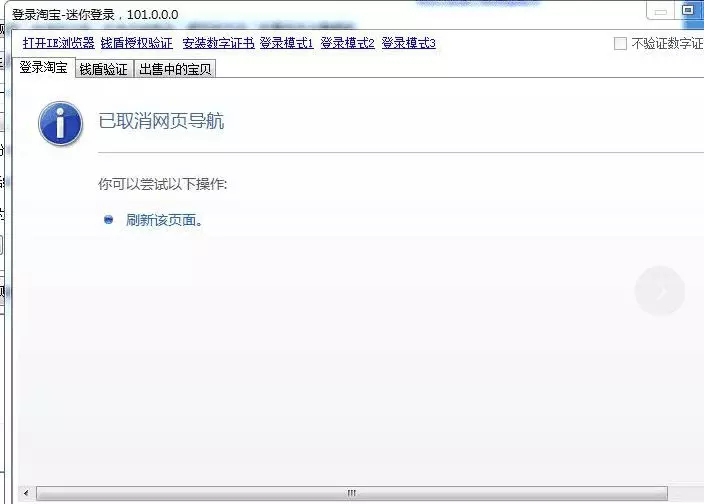Viewport: 705px width, 504px height.
Task: Click the round forward arrow button
Action: point(660,291)
